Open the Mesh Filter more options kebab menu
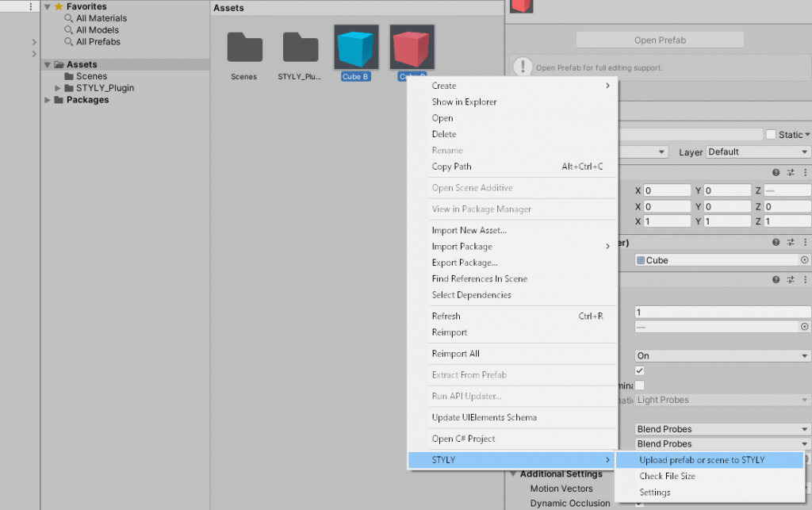The image size is (812, 510). tap(806, 243)
